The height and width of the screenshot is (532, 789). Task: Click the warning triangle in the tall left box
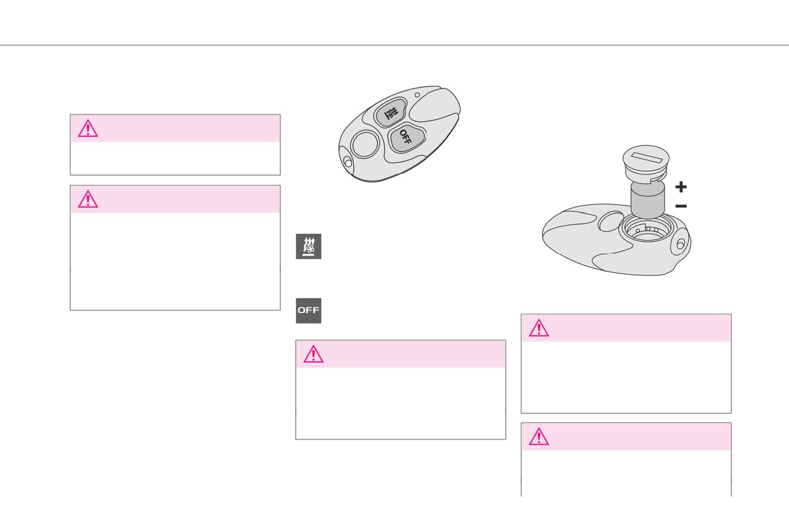88,199
